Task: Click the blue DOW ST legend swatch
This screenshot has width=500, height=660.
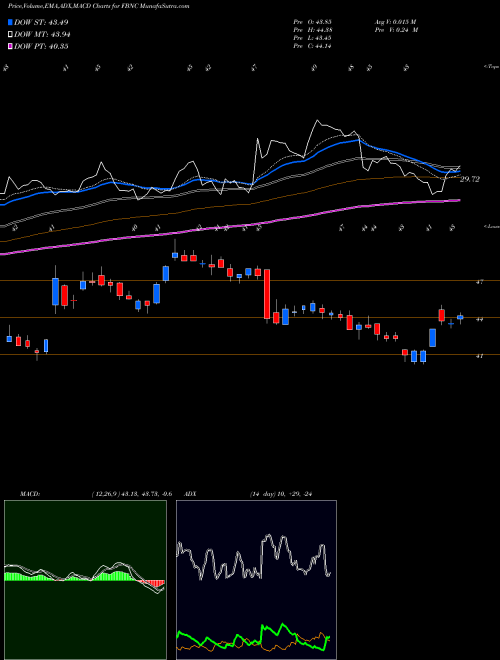Action: [x=10, y=22]
